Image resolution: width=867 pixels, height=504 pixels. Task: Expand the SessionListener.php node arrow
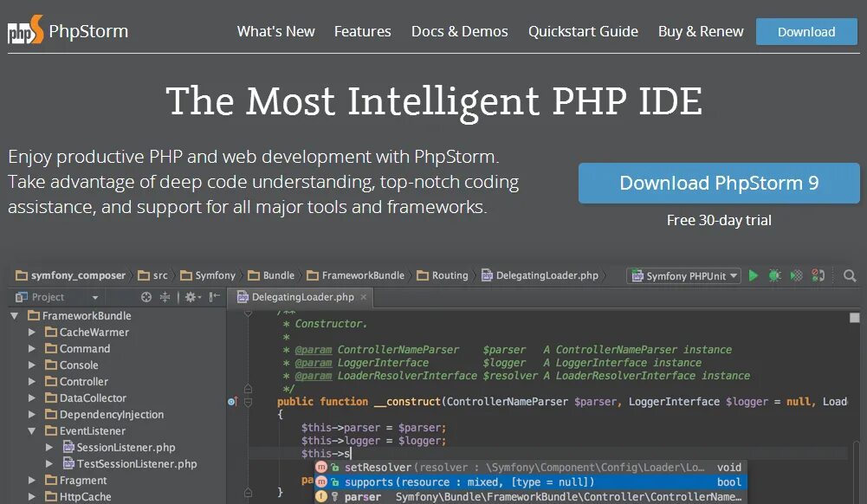tap(49, 448)
